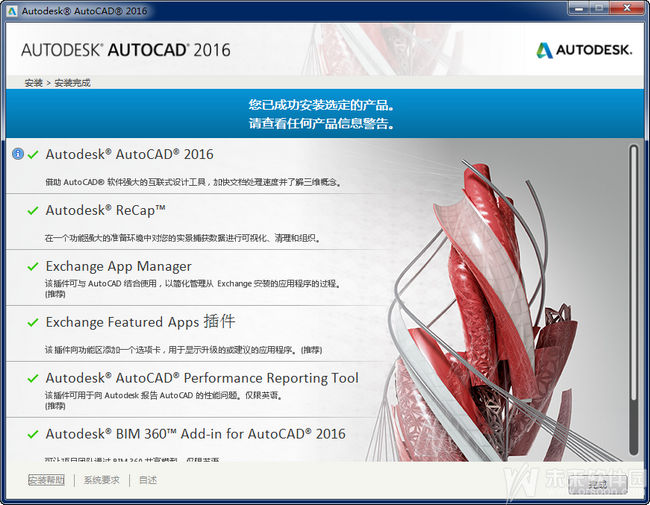This screenshot has height=505, width=650.
Task: Click the 您已成功安装选定的产品 banner message
Action: (x=321, y=105)
